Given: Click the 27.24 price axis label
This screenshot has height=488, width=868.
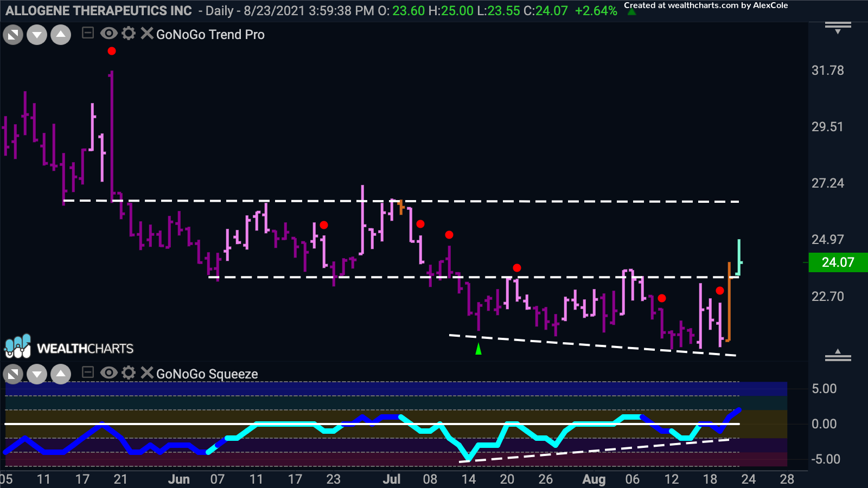Looking at the screenshot, I should 828,183.
